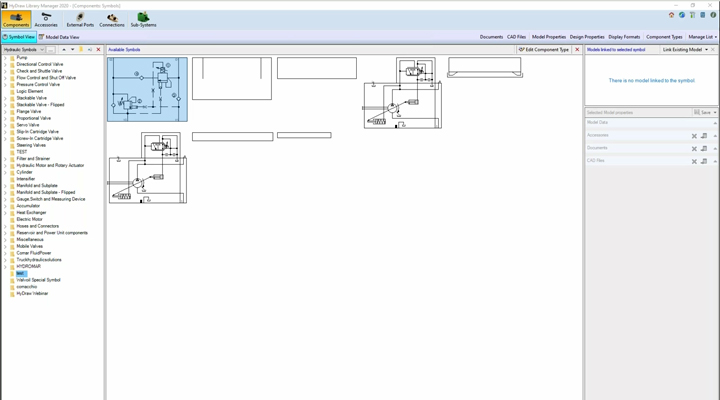Click the blue globe icon in top right
720x400 pixels.
click(x=682, y=15)
